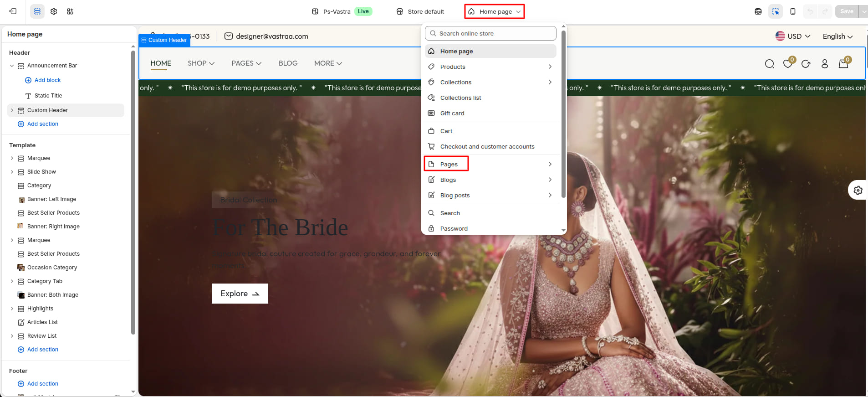
Task: Collapse the Announcement Bar section
Action: [x=12, y=66]
